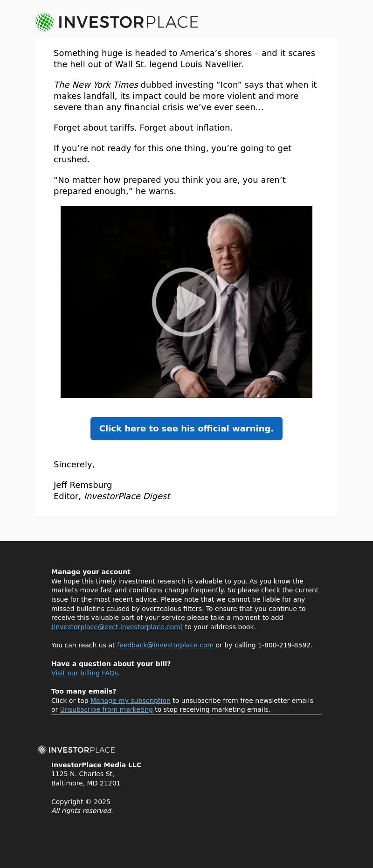This screenshot has height=868, width=373.
Task: Click 'Click here to see his official warning' button
Action: tap(186, 429)
